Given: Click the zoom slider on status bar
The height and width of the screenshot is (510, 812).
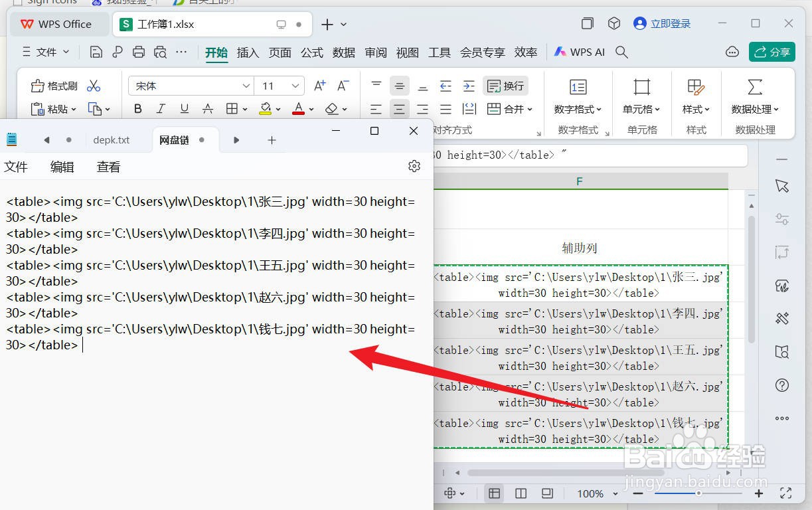Looking at the screenshot, I should [698, 493].
